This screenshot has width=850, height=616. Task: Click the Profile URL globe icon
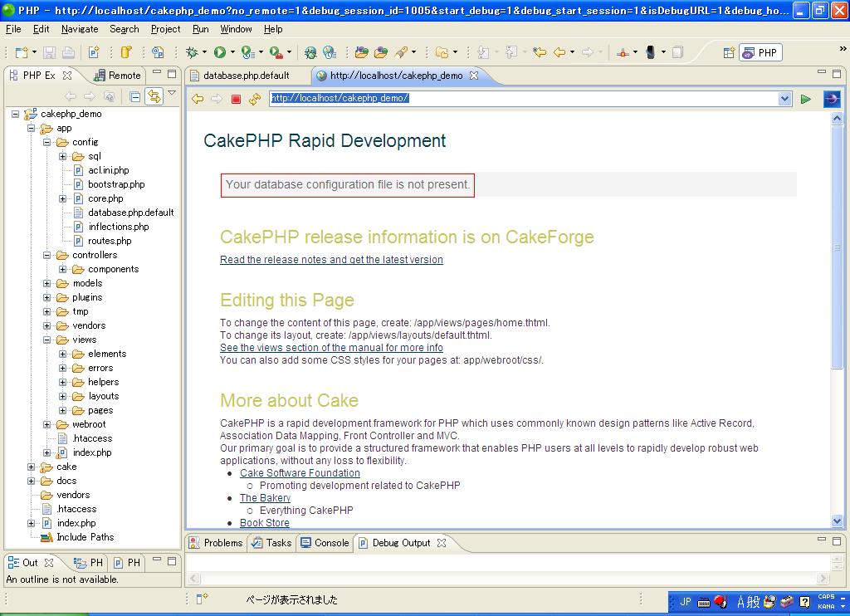point(329,52)
